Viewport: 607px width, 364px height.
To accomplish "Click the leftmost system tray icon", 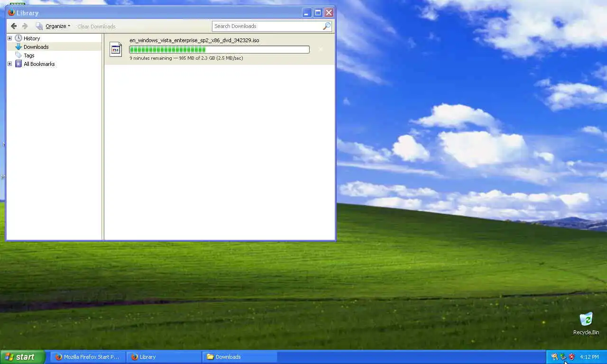I will 554,357.
